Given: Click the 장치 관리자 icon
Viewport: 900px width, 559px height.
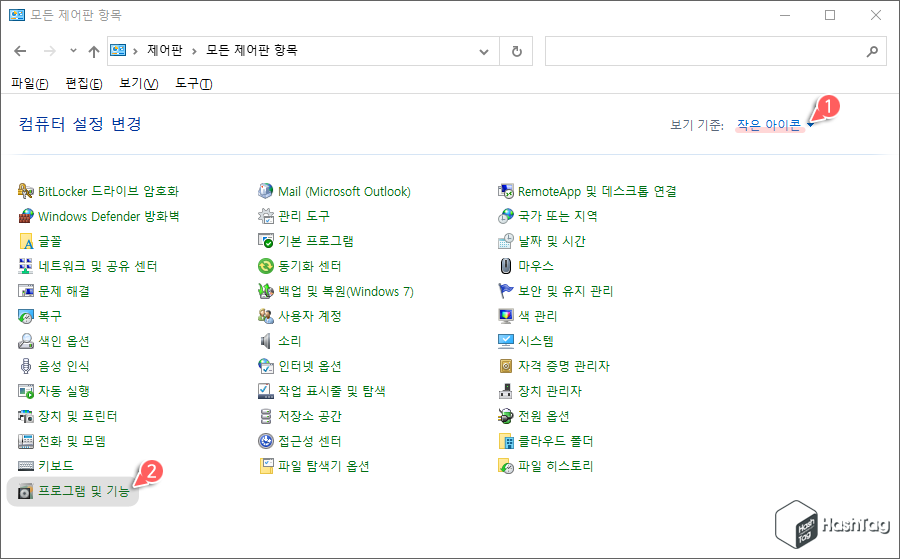Looking at the screenshot, I should coord(505,391).
